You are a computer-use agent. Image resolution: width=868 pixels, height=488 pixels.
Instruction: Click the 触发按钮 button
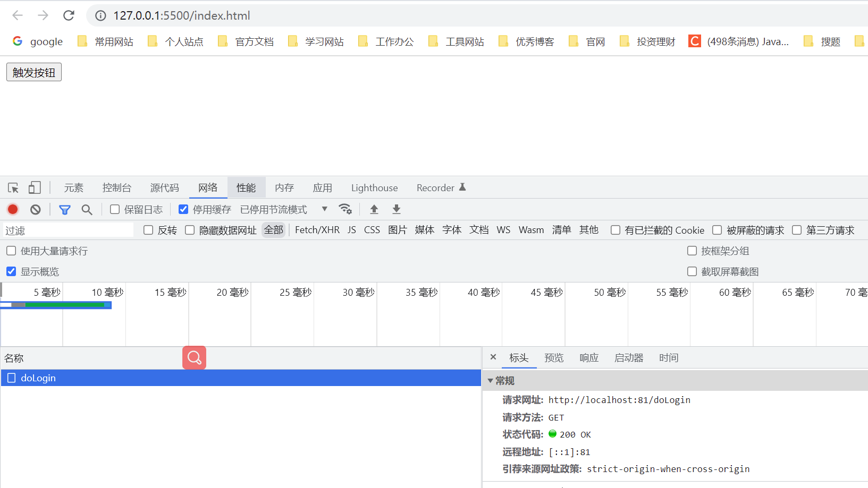[34, 72]
